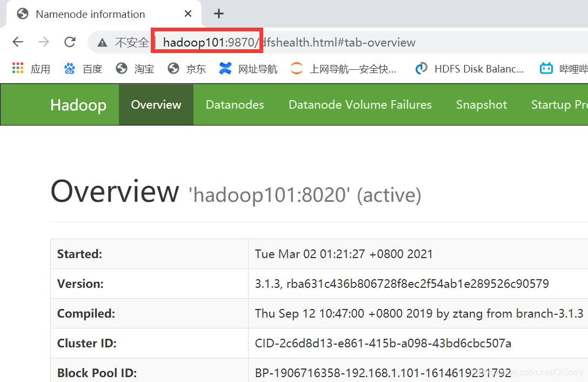Open Datanode Volume Failures nav tab
The height and width of the screenshot is (382, 588).
coord(360,104)
